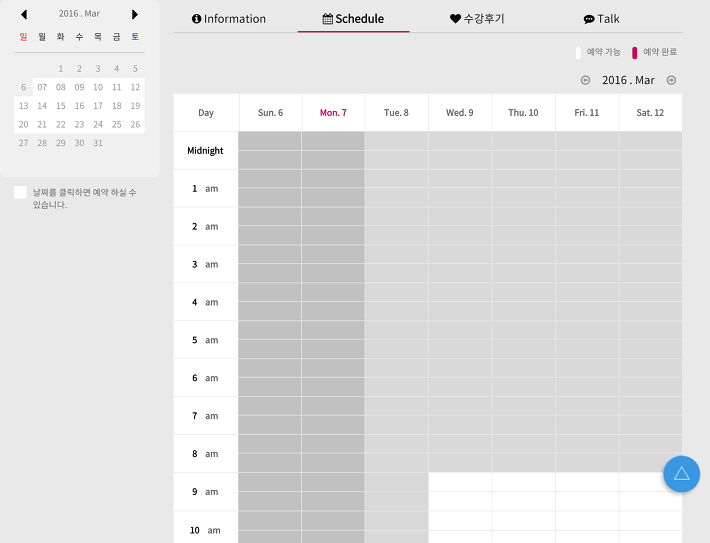Book the Wed. 9 slot at 9 am

tap(460, 482)
